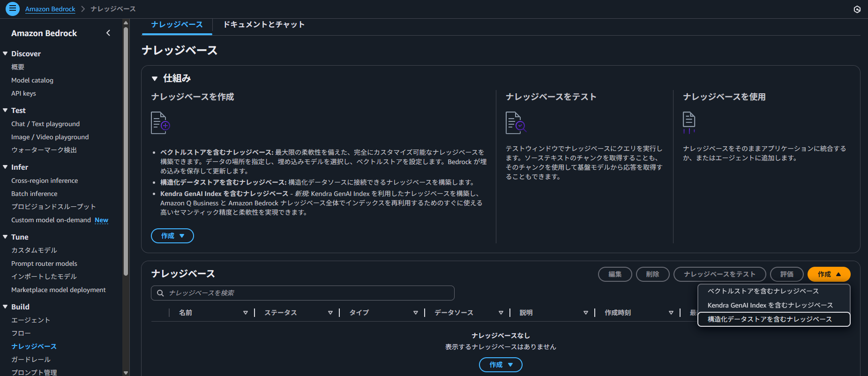This screenshot has width=868, height=376.
Task: Click the ナレッジベース breadcrumb text
Action: coord(113,9)
